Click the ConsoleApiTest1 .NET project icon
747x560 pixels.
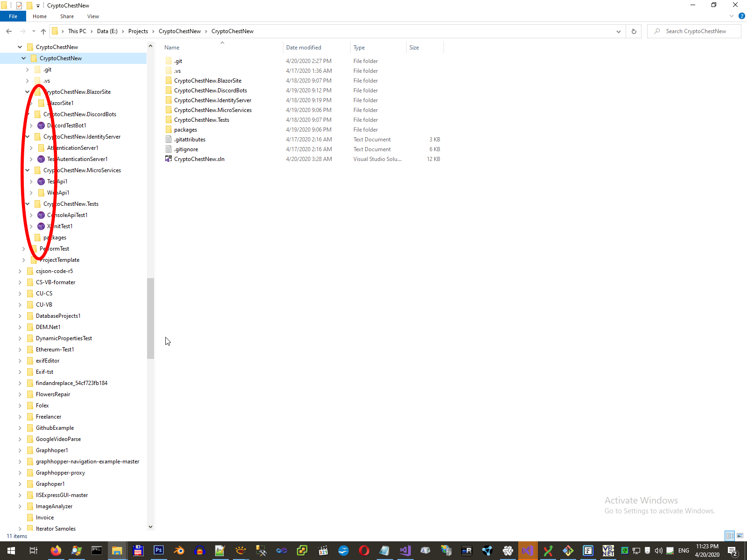(x=41, y=215)
